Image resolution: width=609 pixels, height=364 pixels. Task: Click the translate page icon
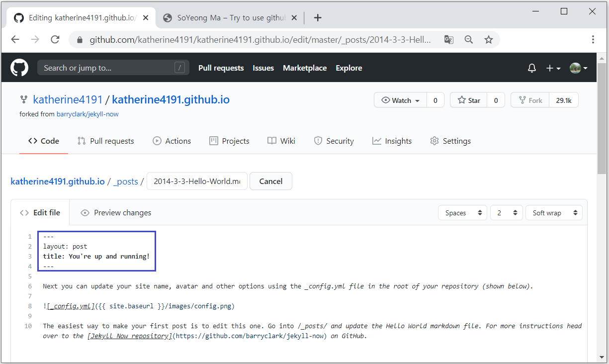click(449, 40)
